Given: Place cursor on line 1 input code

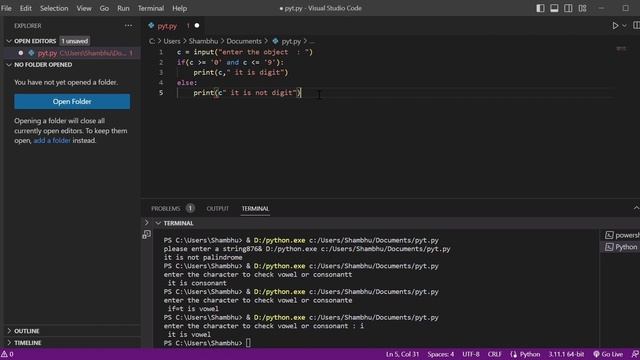Looking at the screenshot, I should (x=244, y=52).
